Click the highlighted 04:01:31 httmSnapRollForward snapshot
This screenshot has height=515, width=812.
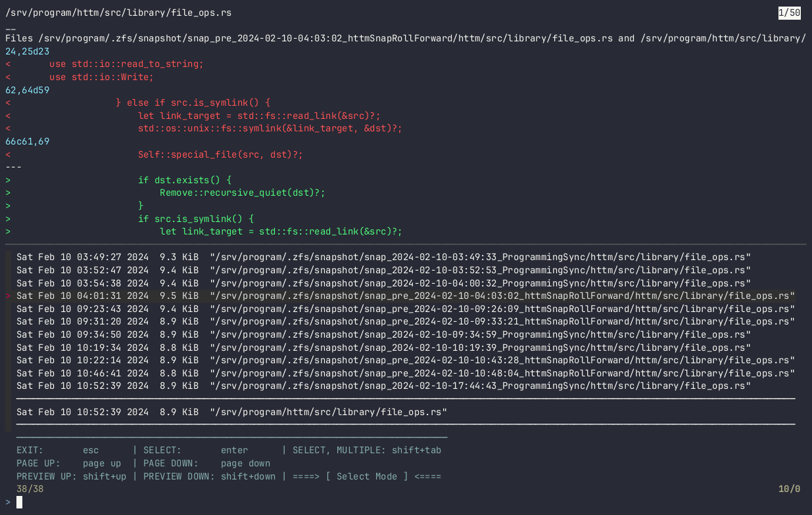click(x=405, y=296)
